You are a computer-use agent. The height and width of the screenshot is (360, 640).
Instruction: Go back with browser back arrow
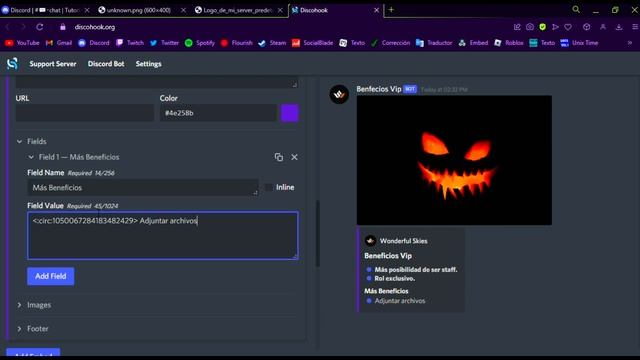click(x=7, y=27)
